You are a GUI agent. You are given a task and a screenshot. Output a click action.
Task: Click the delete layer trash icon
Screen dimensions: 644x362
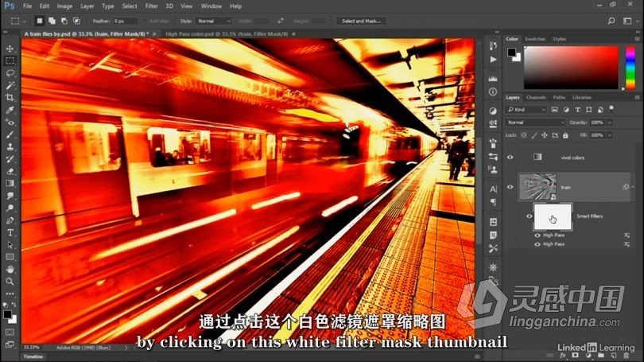(x=627, y=356)
